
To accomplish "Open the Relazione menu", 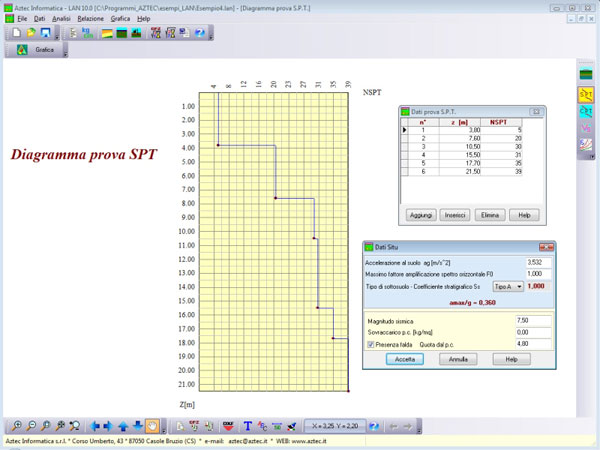I will [90, 18].
